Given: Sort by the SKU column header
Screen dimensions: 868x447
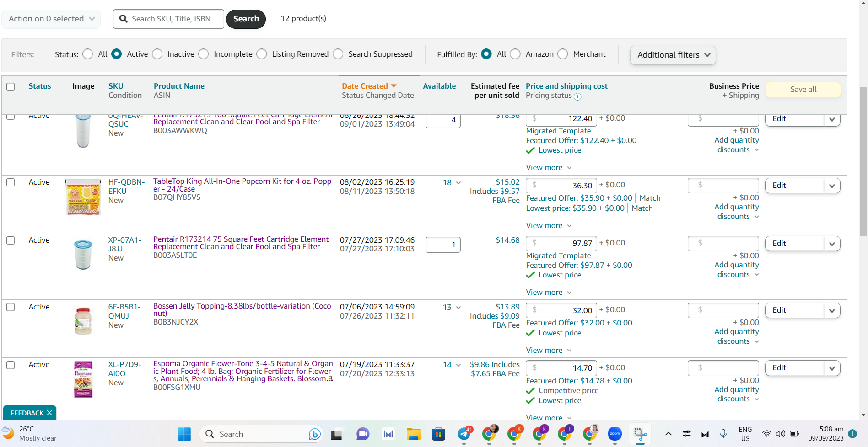Looking at the screenshot, I should click(x=116, y=86).
